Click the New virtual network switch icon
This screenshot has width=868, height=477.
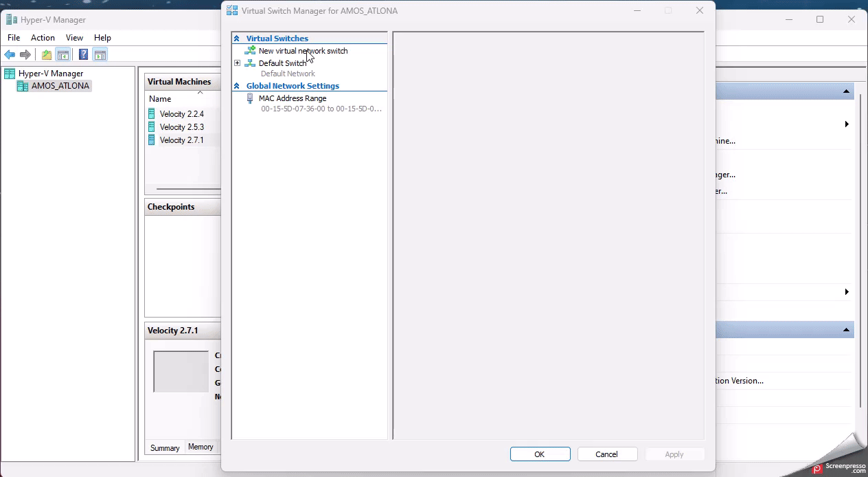250,51
